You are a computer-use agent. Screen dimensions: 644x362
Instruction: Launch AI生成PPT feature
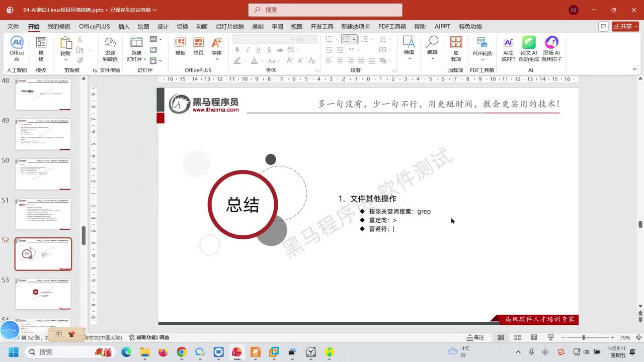(x=508, y=49)
